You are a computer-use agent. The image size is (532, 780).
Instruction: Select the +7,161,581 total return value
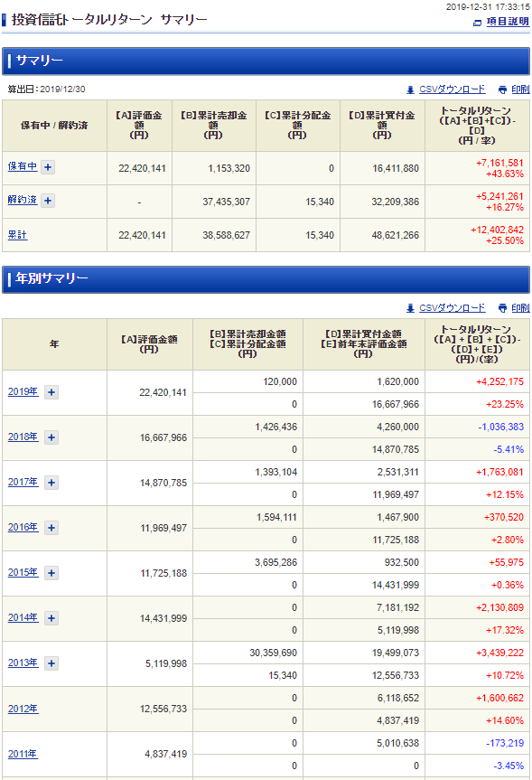click(499, 163)
